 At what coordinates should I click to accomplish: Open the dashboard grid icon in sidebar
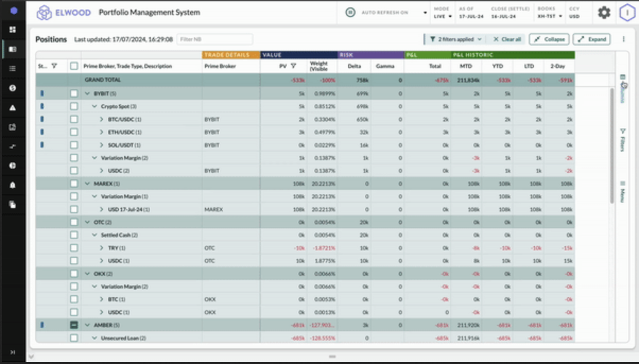coord(13,30)
